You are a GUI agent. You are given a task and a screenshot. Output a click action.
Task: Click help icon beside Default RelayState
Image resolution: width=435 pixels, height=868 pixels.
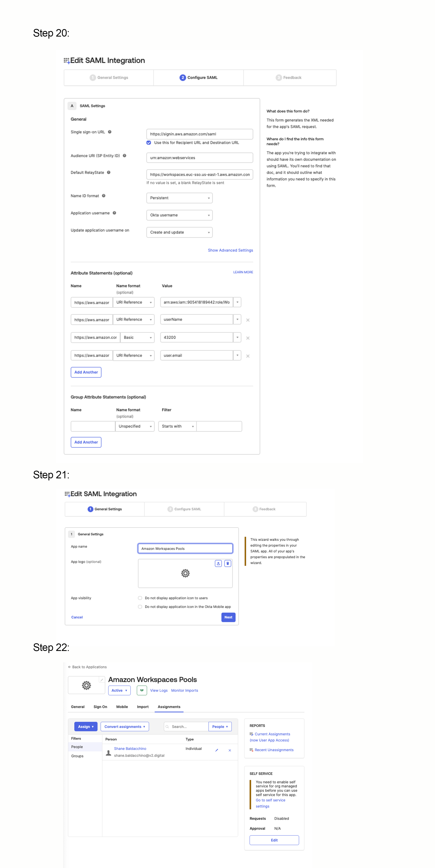(109, 173)
